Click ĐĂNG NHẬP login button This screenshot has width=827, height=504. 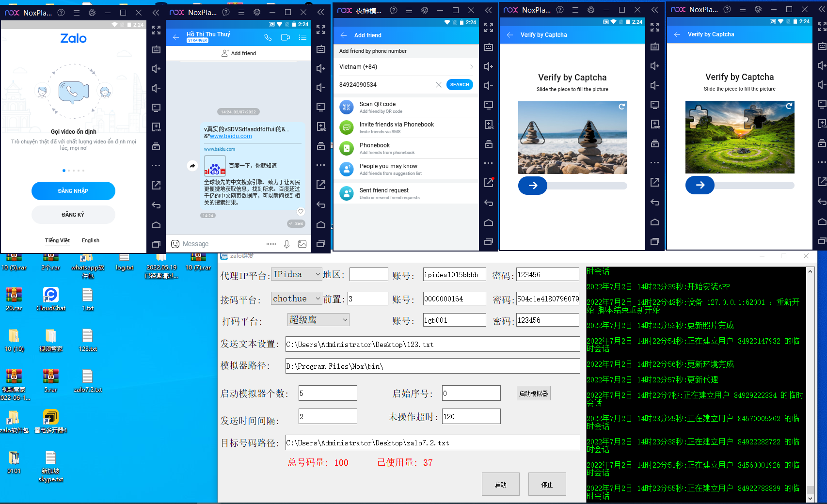pos(73,191)
